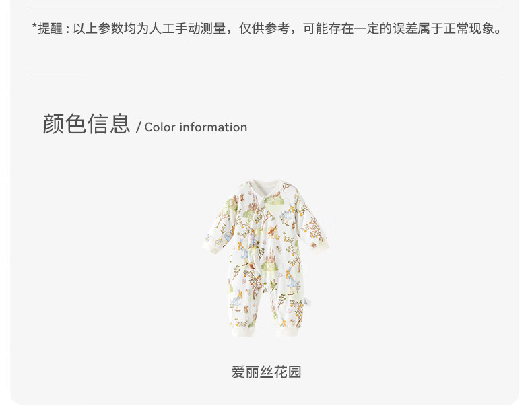Viewport: 532px width, 412px height.
Task: Click the Color information English subtitle
Action: [196, 127]
